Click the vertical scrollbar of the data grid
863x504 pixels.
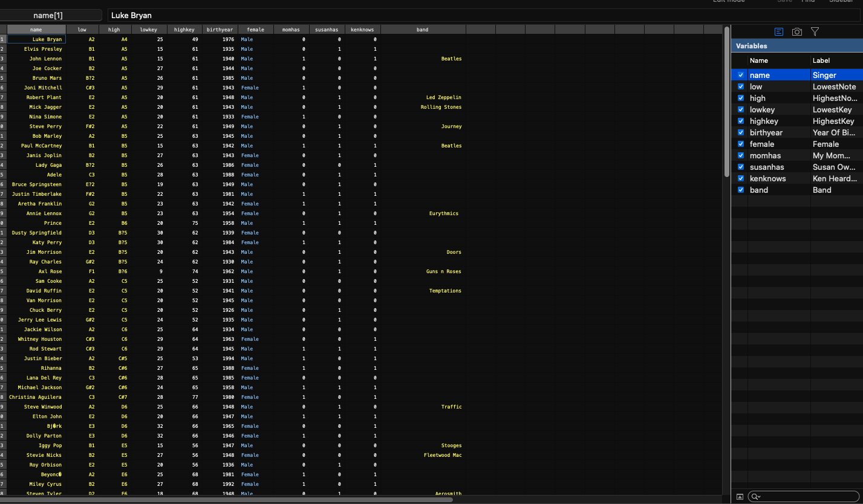[726, 102]
